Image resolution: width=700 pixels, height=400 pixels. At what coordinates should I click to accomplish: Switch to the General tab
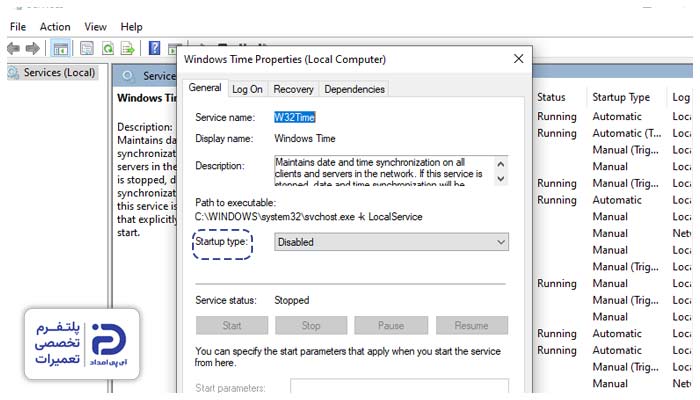click(205, 88)
